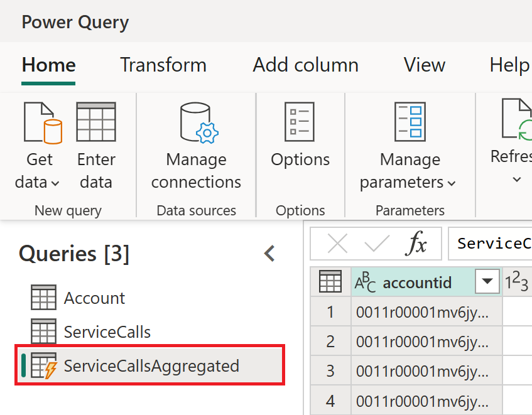532x415 pixels.
Task: Click the Enter data table icon
Action: tap(95, 123)
